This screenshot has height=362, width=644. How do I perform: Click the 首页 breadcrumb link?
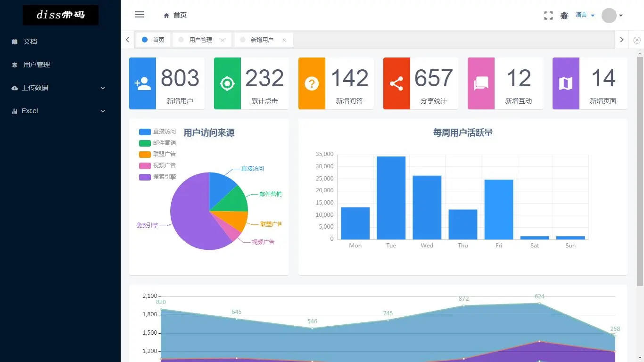click(180, 16)
